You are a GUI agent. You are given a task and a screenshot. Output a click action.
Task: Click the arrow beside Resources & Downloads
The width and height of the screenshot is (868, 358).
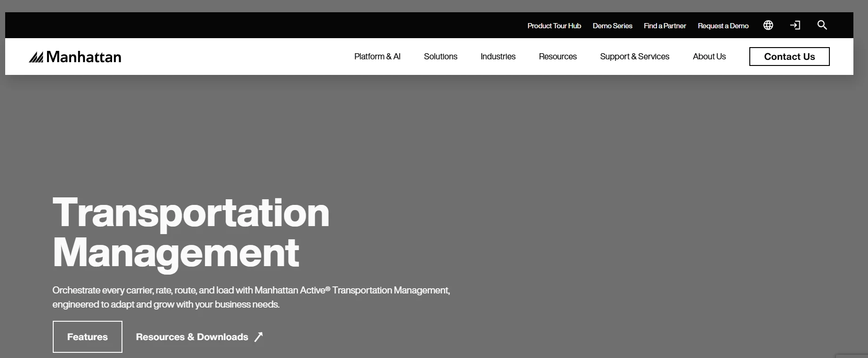tap(259, 337)
